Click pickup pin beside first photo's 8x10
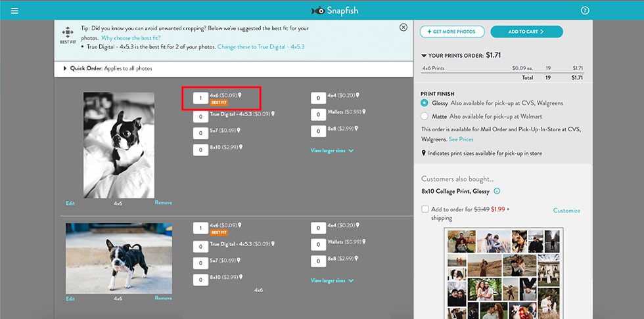 point(241,147)
